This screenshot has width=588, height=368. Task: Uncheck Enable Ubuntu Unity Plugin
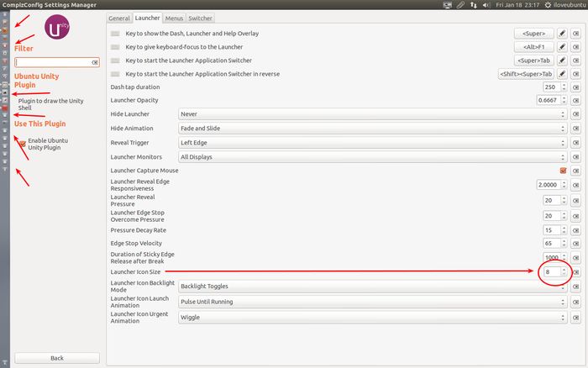coord(23,144)
